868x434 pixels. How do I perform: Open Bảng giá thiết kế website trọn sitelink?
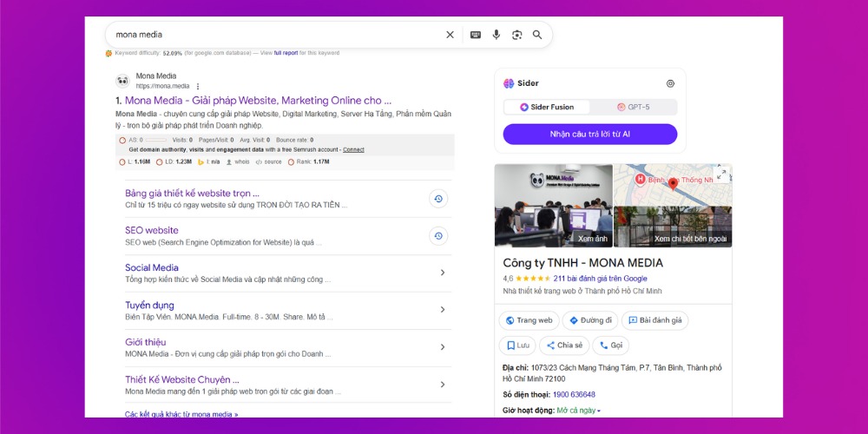point(192,194)
